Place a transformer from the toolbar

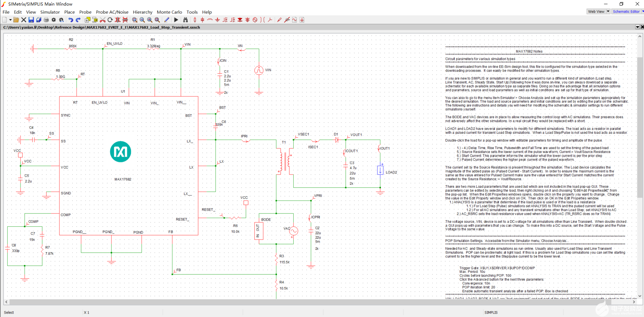262,20
